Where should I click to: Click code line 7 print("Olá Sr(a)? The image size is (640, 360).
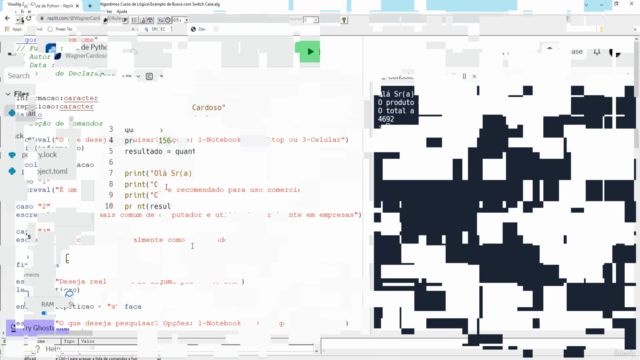(x=158, y=173)
